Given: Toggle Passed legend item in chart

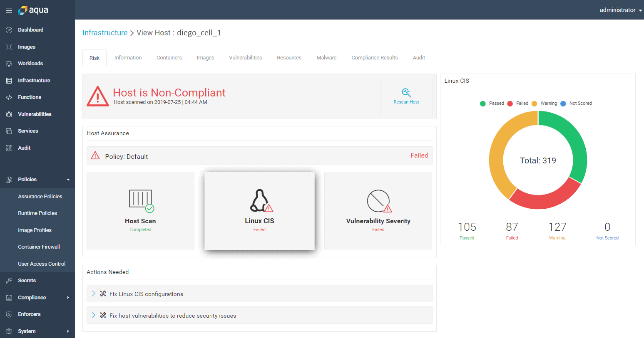Looking at the screenshot, I should pyautogui.click(x=492, y=104).
